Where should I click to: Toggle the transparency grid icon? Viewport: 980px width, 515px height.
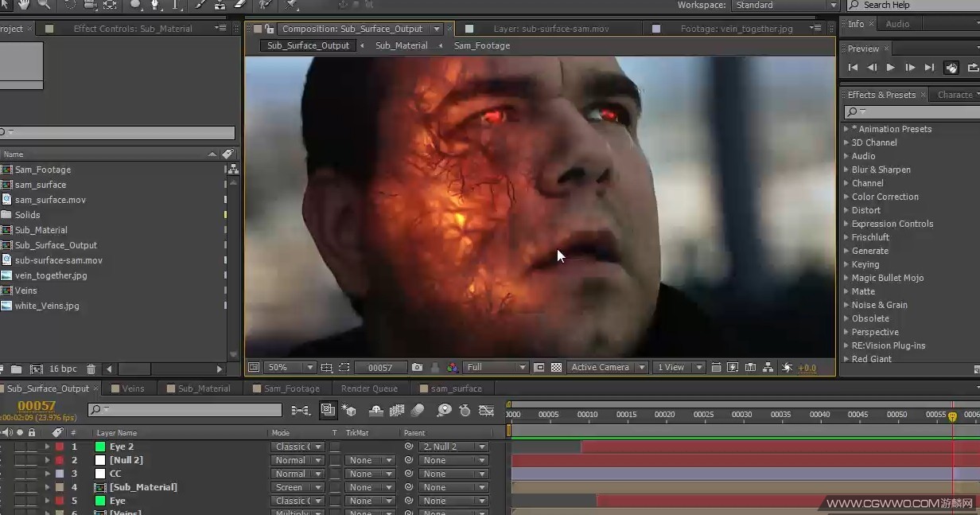pyautogui.click(x=556, y=368)
